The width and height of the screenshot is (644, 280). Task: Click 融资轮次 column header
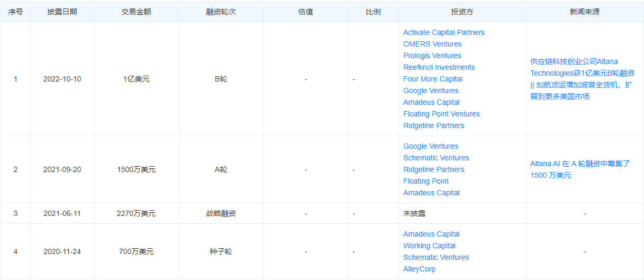[221, 11]
